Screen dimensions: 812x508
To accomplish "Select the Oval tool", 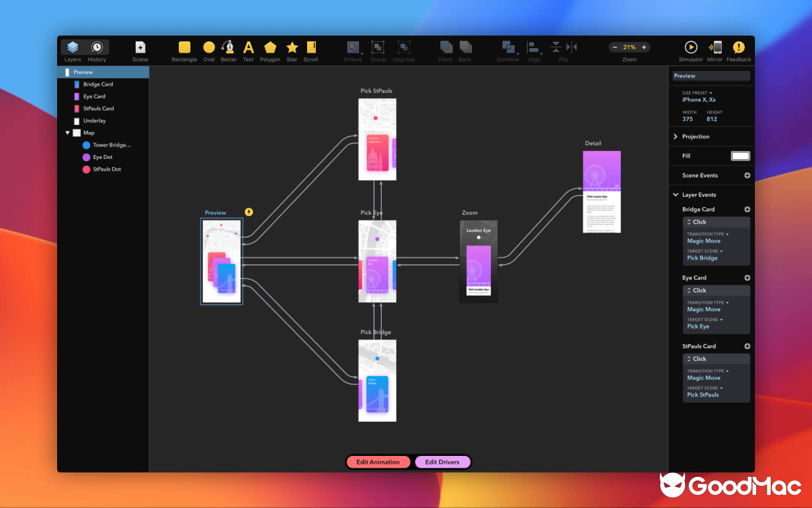I will [x=209, y=48].
